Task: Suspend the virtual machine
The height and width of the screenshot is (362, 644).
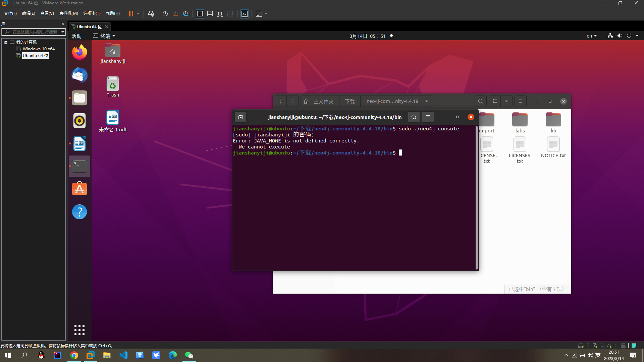Action: [131, 14]
